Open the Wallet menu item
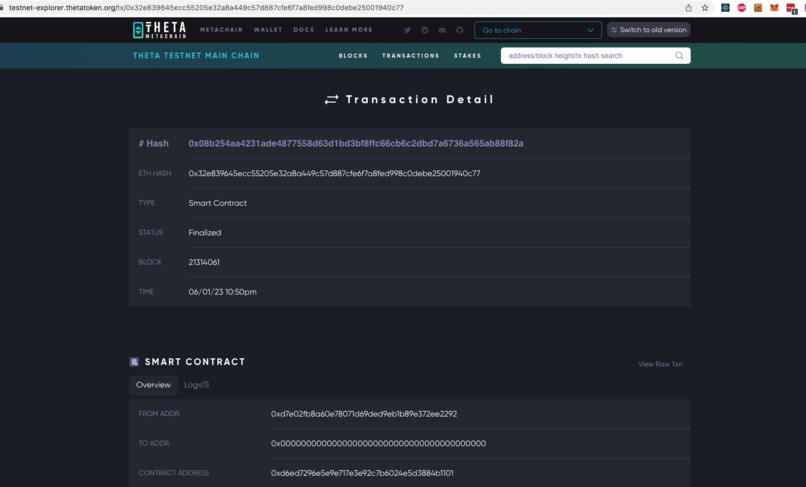Viewport: 806px width, 487px height. pos(268,30)
